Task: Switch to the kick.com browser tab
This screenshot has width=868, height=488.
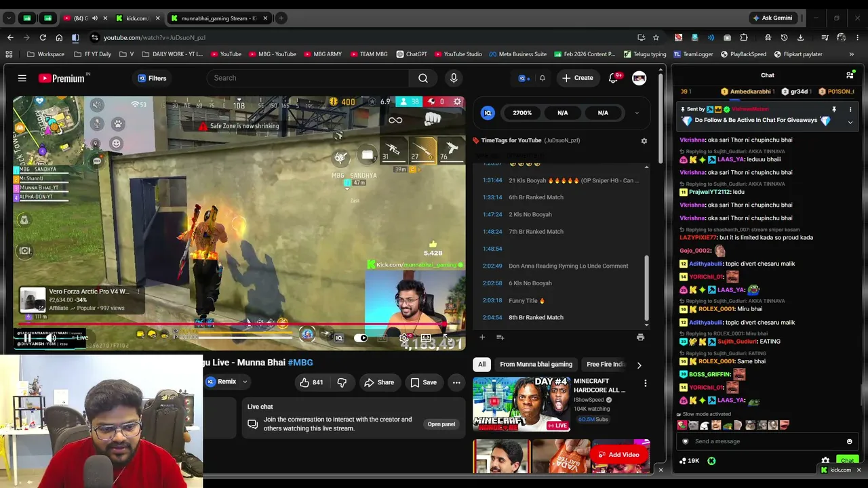Action: click(x=138, y=18)
